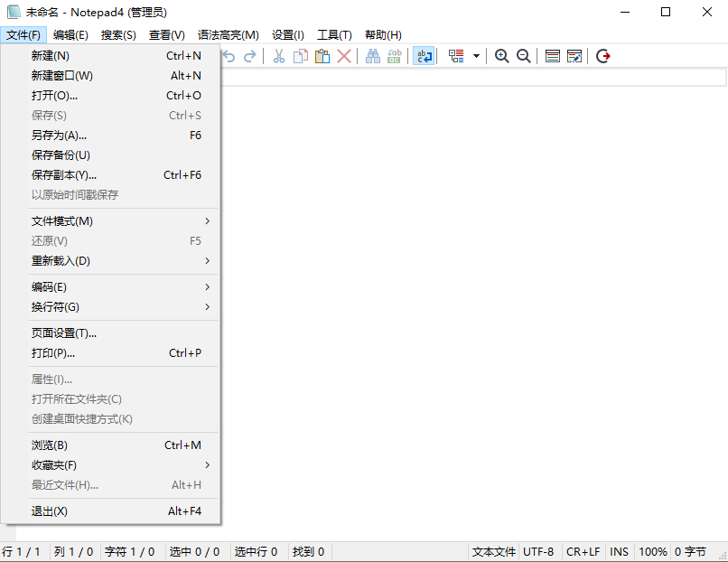
Task: Toggle INS insert mode in status bar
Action: 620,552
